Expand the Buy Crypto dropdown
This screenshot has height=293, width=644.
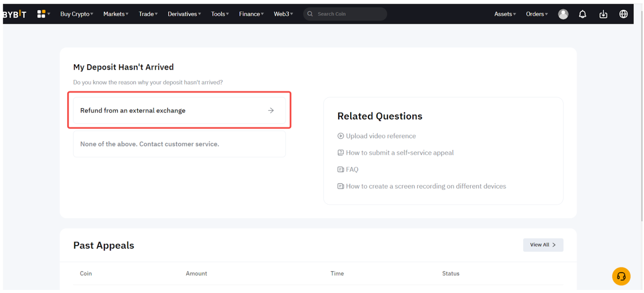(76, 14)
